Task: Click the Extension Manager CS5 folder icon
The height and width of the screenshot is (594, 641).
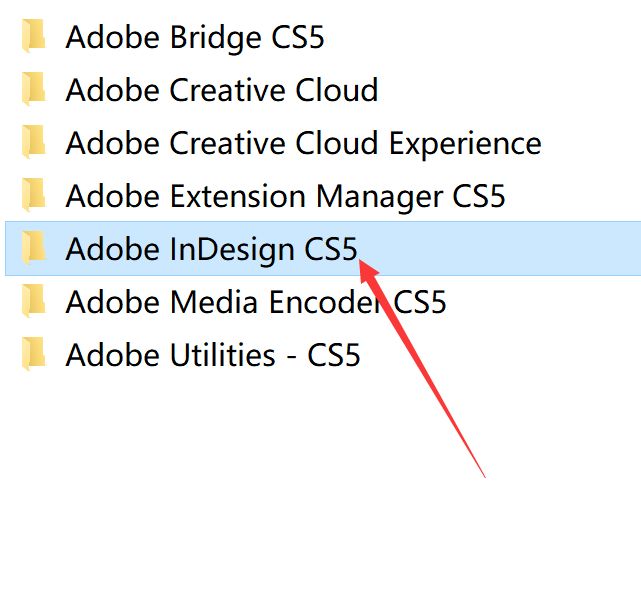Action: coord(35,196)
